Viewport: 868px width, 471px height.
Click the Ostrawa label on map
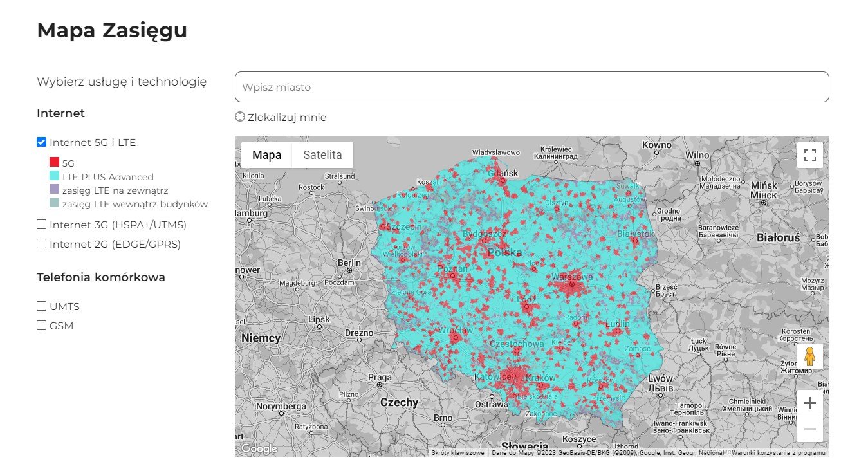tap(491, 404)
